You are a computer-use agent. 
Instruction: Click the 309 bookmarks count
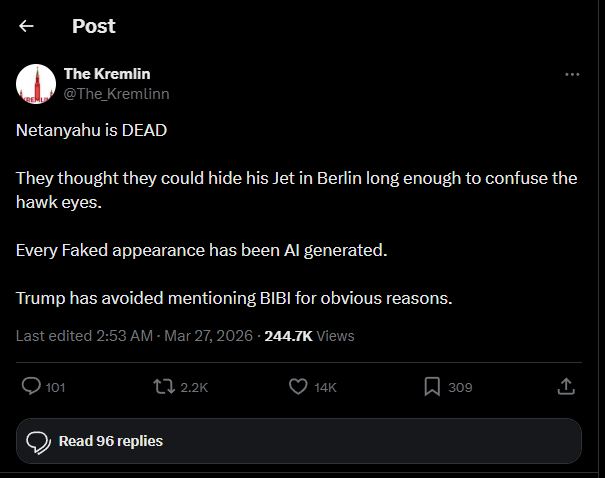point(460,387)
